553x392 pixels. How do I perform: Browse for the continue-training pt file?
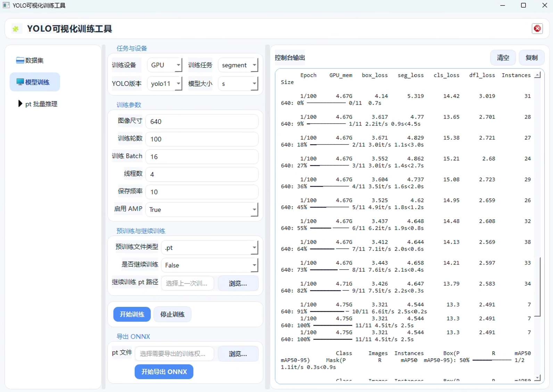click(238, 283)
